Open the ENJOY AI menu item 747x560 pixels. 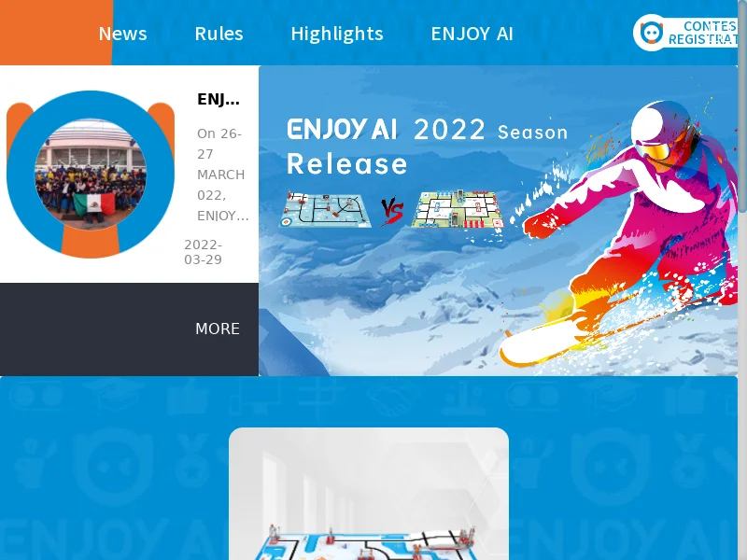point(472,34)
